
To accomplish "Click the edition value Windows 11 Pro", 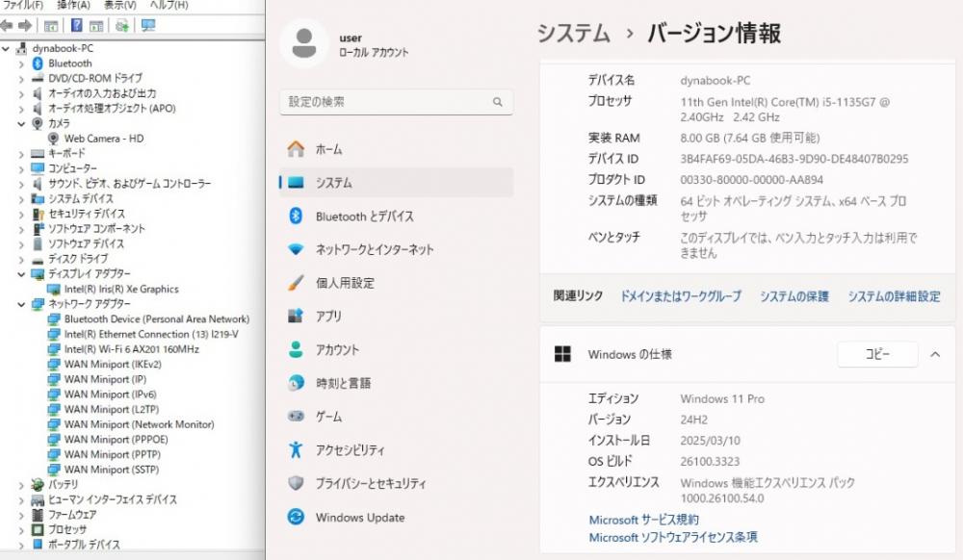I will point(722,398).
